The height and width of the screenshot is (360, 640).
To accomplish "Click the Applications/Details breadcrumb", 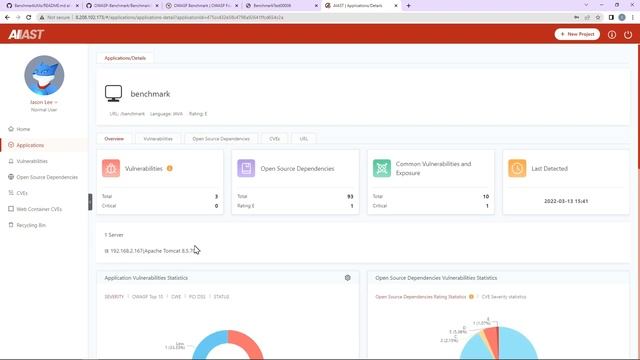I will 125,58.
